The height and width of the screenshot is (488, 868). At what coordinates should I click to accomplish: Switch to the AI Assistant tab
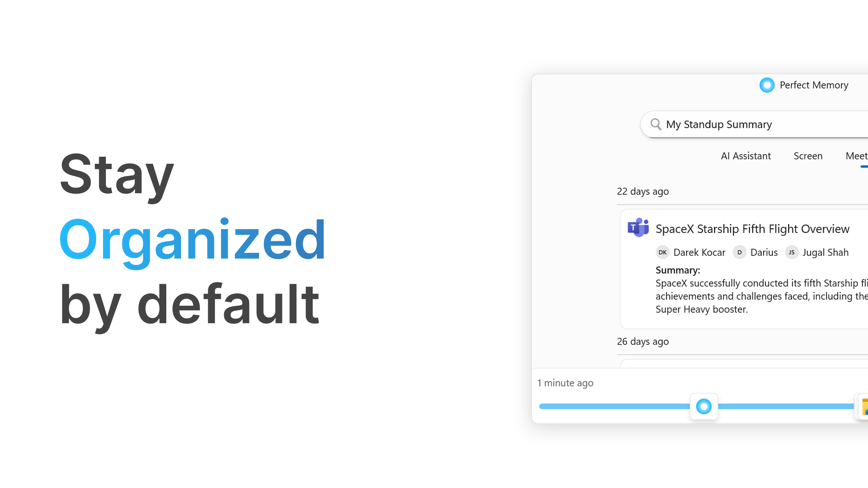(745, 156)
